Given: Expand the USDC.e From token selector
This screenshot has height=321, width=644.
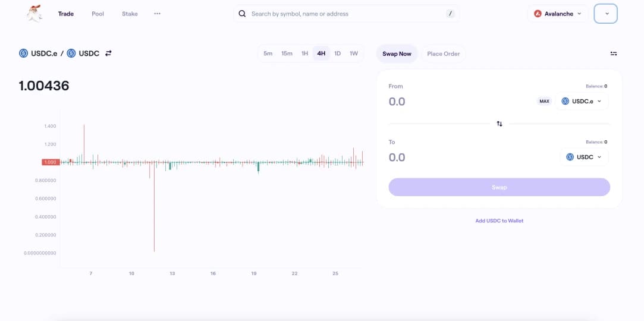Looking at the screenshot, I should [582, 101].
